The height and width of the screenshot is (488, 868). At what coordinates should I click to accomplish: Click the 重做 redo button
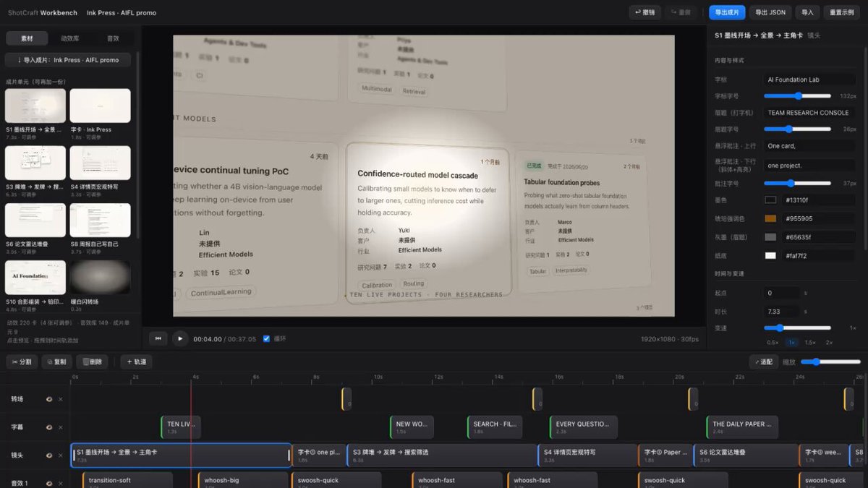pyautogui.click(x=682, y=12)
